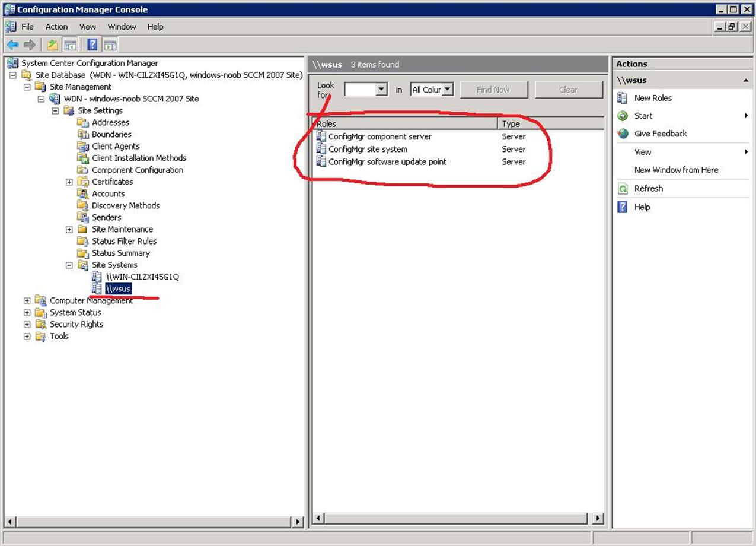Toggle the Show/Hide Action Pane icon
The image size is (756, 546).
(110, 45)
